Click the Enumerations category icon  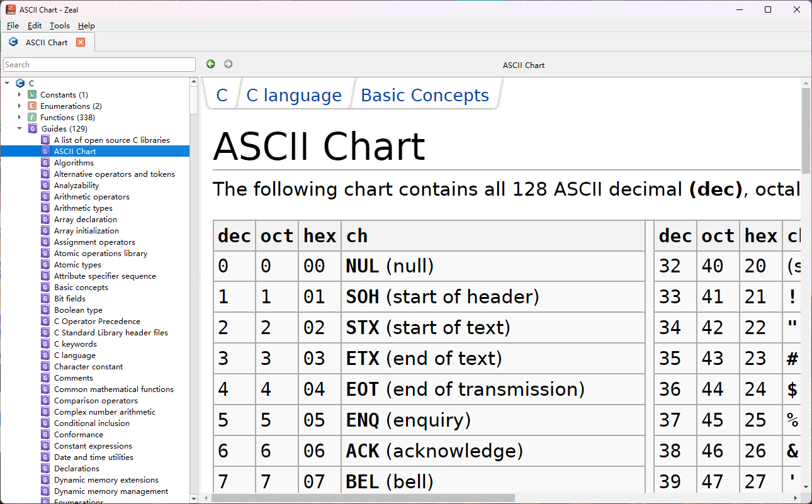click(32, 106)
